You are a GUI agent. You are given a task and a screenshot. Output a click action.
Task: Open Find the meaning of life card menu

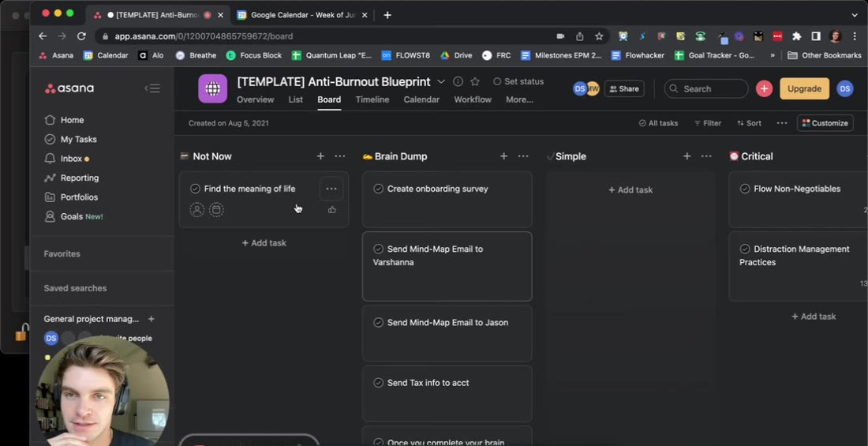(331, 189)
